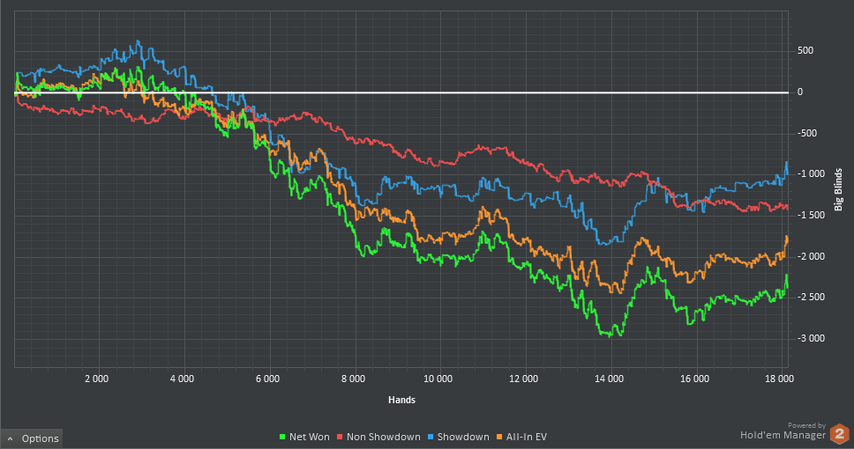
Task: Click the 10 000 hands axis label
Action: [437, 380]
